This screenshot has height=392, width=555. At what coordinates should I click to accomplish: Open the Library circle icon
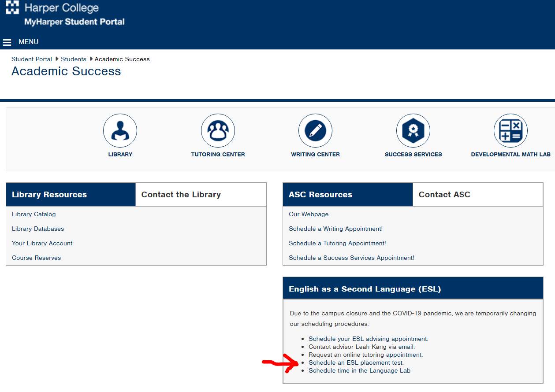[120, 131]
